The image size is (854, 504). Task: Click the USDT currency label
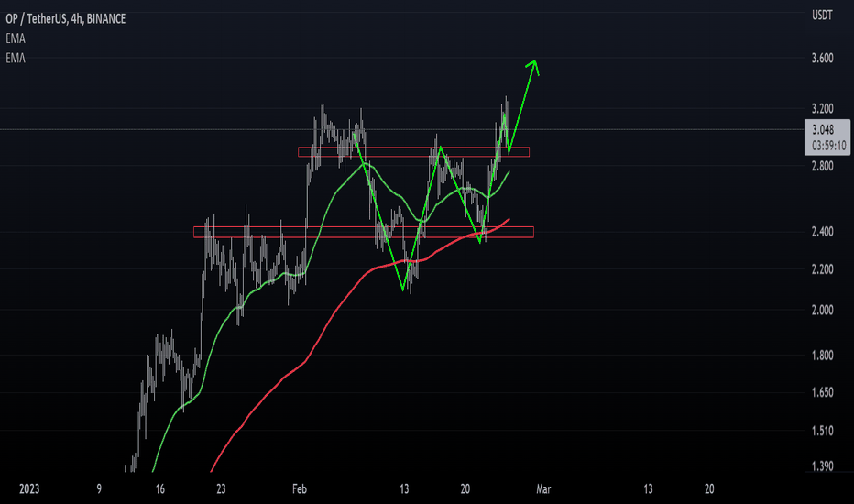click(822, 16)
